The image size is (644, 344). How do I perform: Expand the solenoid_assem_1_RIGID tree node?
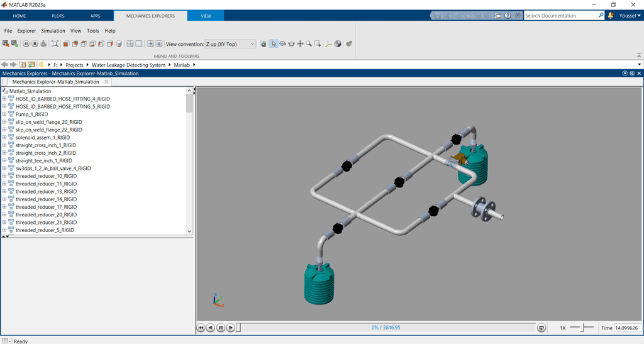pos(4,138)
